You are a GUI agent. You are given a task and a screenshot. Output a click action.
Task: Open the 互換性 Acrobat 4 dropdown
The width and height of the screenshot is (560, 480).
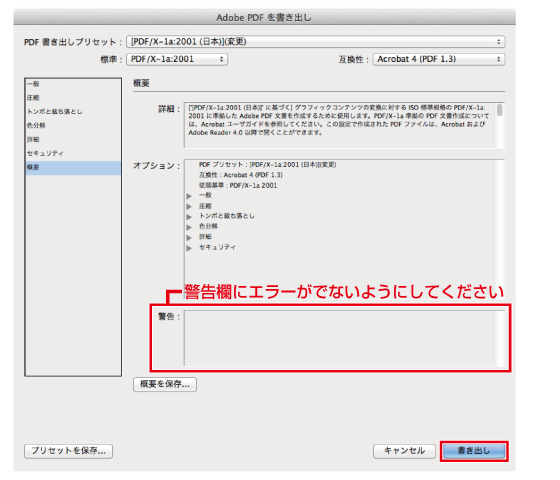[439, 59]
